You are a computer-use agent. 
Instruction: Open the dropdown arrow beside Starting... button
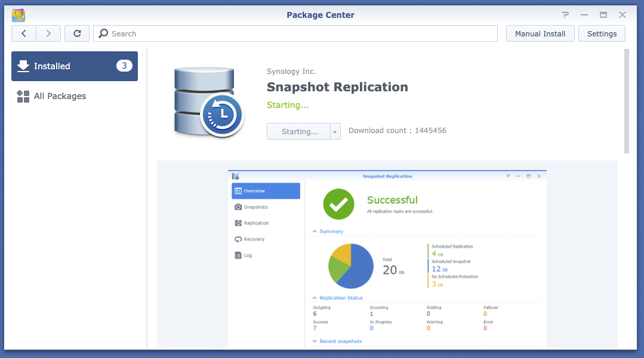(335, 131)
